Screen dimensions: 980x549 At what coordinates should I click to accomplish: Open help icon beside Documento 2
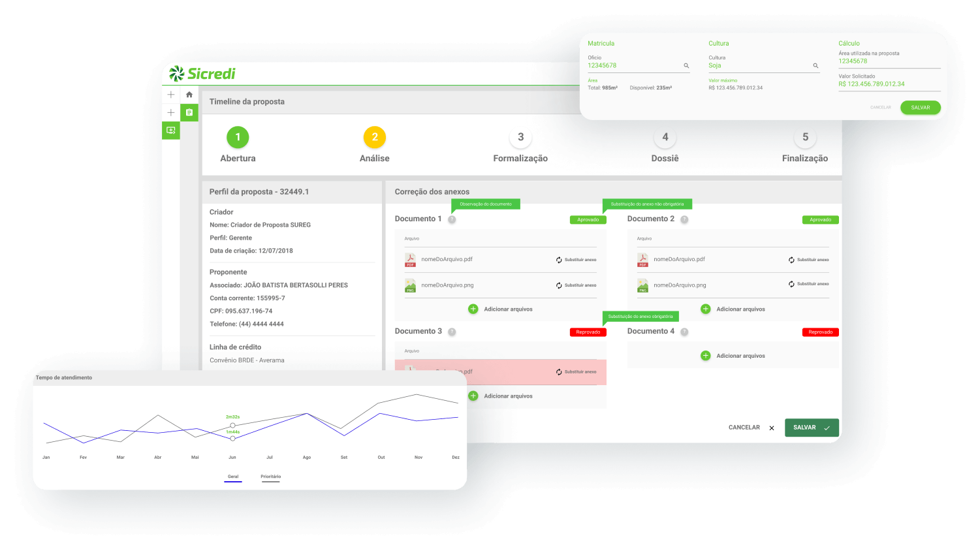684,219
